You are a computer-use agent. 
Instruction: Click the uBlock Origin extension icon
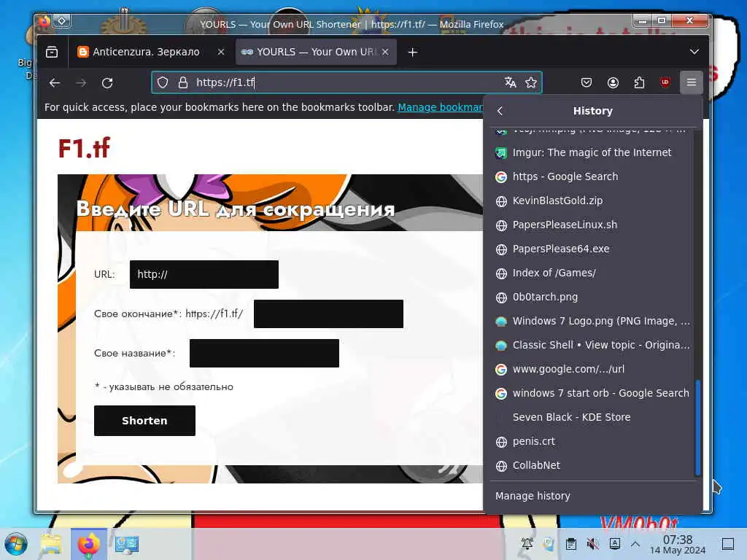pos(665,82)
